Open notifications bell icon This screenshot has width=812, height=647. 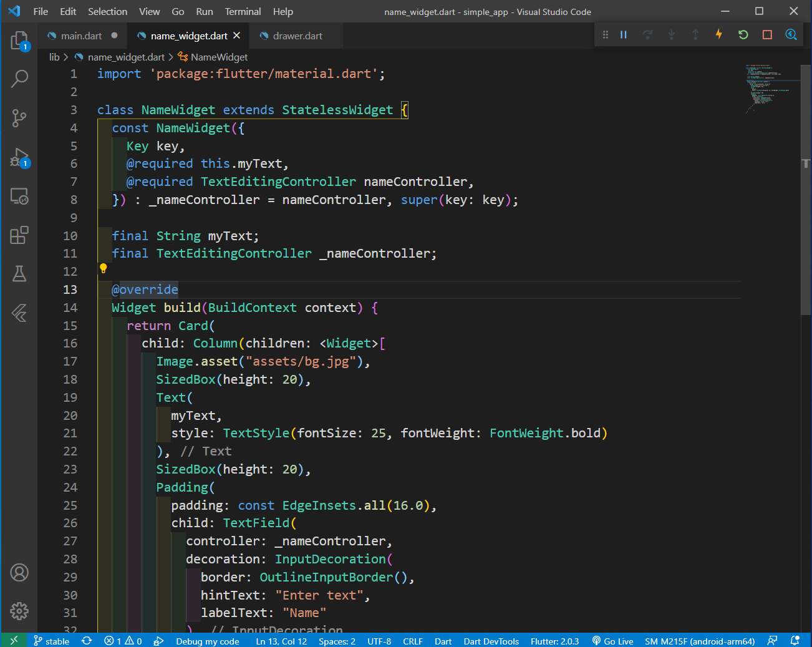(x=795, y=640)
